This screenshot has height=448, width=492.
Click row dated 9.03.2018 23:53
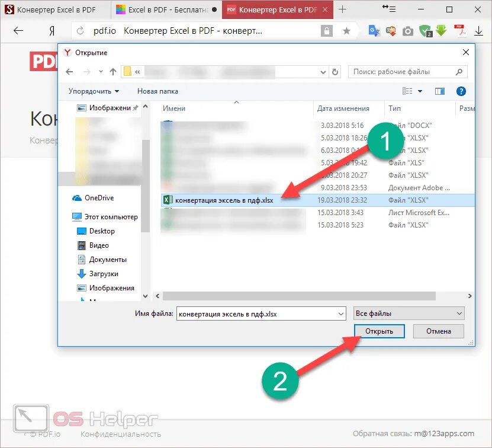pos(317,188)
